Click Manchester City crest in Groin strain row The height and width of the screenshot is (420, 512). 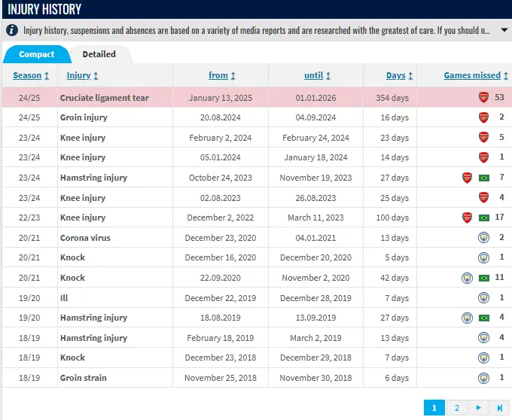point(483,378)
